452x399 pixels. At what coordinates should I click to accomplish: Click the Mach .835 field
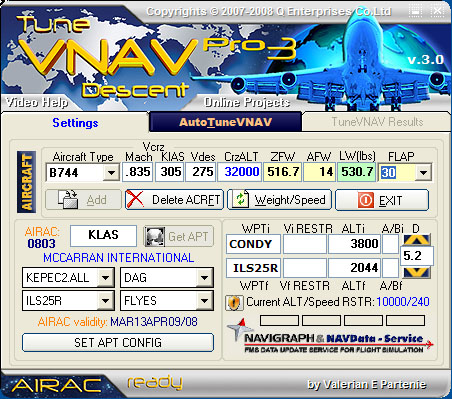point(138,172)
